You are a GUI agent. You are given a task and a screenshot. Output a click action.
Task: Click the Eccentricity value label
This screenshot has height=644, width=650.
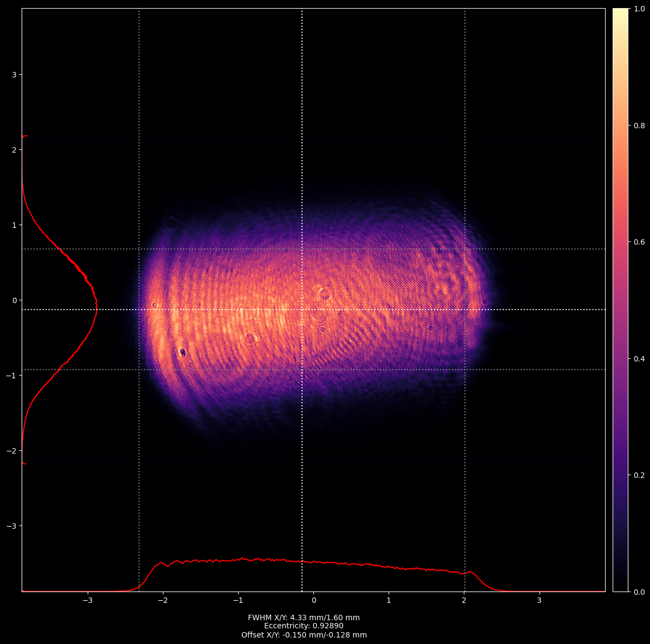[304, 626]
